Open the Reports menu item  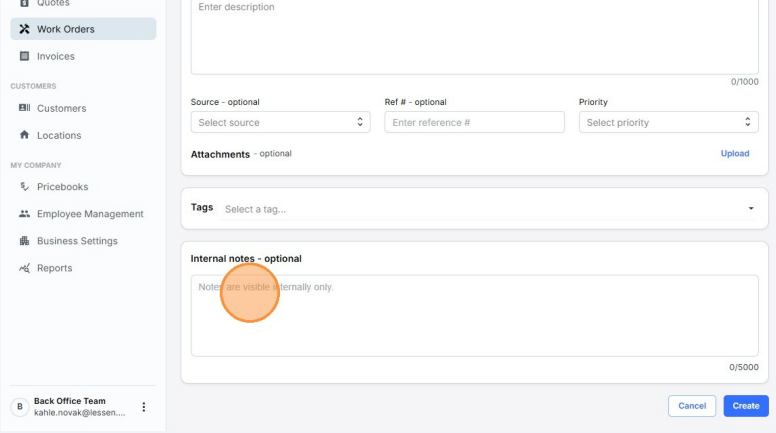(55, 268)
